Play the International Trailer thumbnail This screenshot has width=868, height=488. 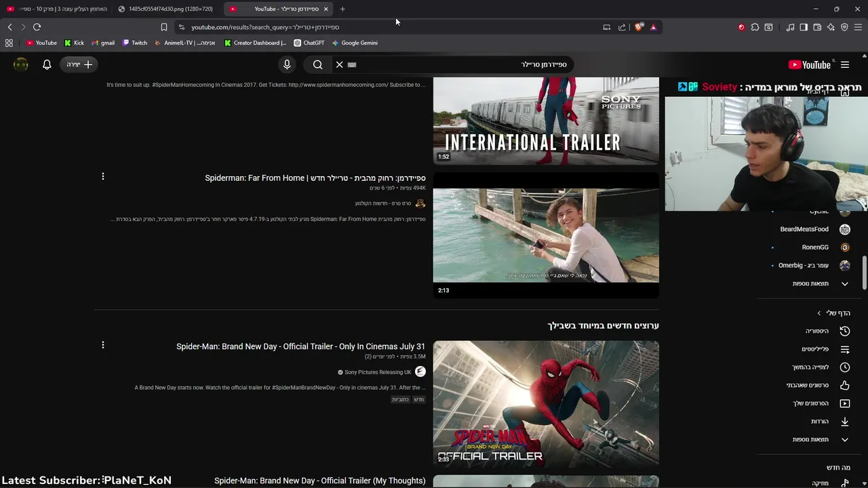[546, 120]
